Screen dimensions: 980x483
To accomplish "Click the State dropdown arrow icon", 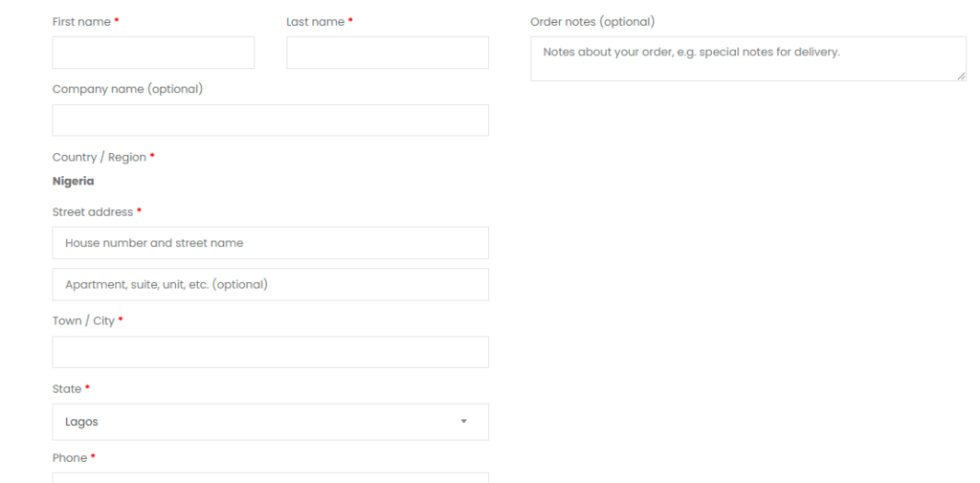I will 464,422.
